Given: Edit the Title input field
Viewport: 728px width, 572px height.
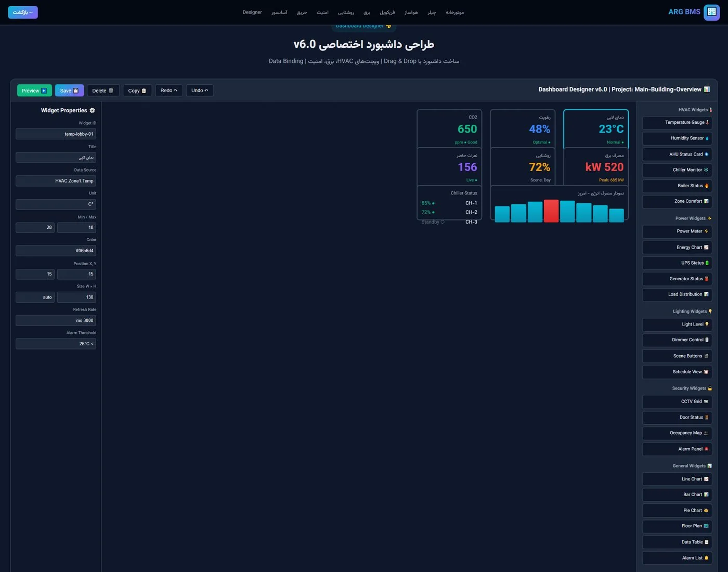Looking at the screenshot, I should click(56, 158).
